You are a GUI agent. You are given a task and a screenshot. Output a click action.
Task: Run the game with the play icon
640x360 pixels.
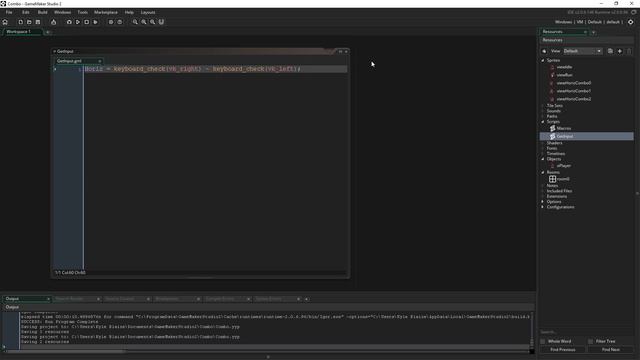click(78, 22)
